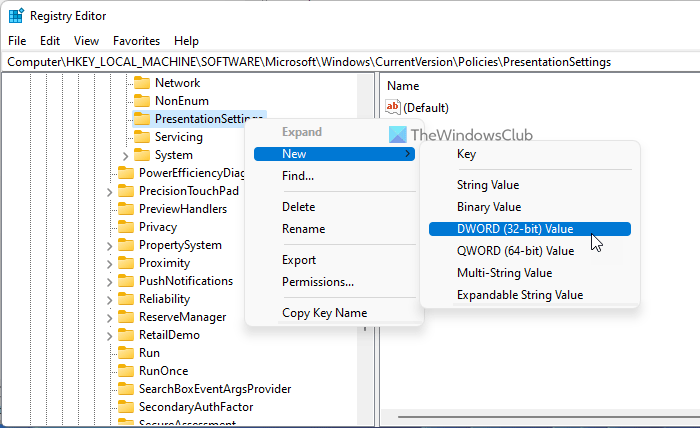Click the registry path address bar
Image resolution: width=700 pixels, height=428 pixels.
tap(350, 62)
